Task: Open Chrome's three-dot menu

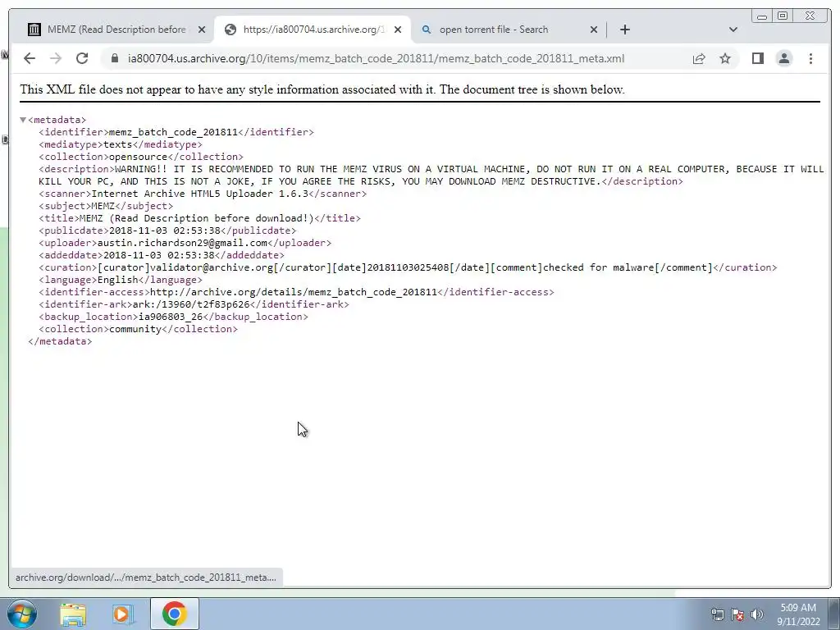Action: [810, 58]
